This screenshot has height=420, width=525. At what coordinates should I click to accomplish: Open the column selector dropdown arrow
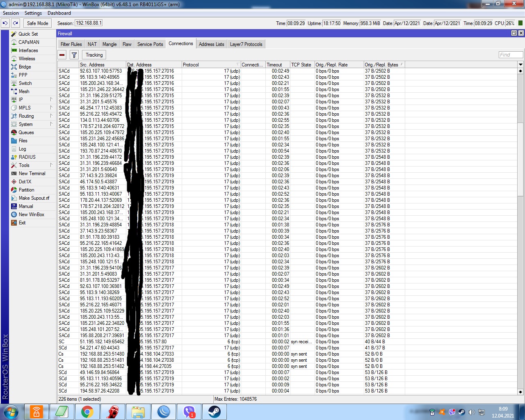pos(520,65)
